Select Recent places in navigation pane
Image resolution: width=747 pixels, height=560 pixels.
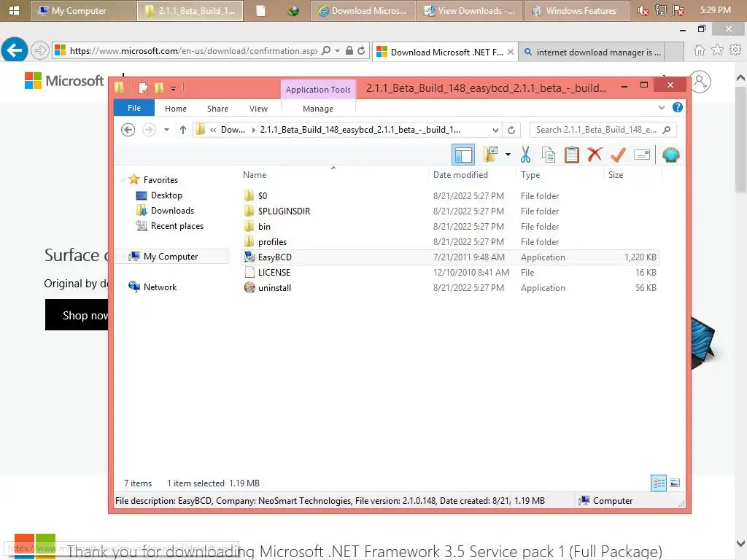pyautogui.click(x=177, y=226)
